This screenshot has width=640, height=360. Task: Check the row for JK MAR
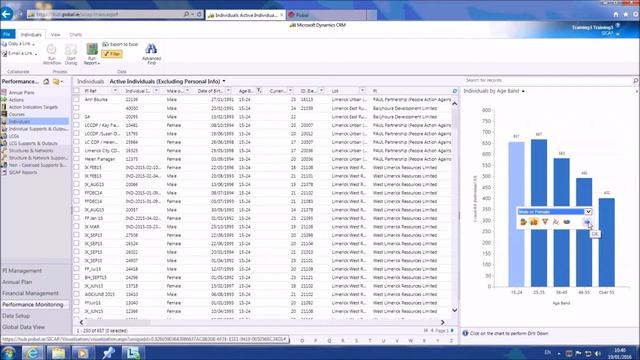[x=77, y=227]
